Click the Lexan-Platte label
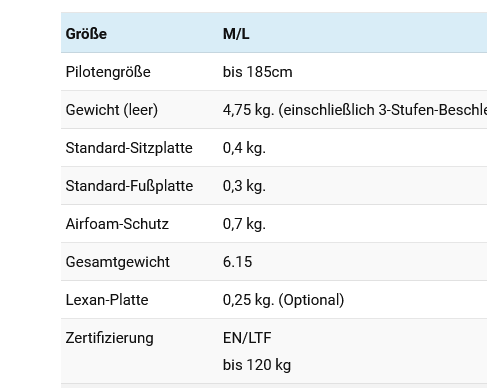Image resolution: width=487 pixels, height=388 pixels. click(107, 300)
